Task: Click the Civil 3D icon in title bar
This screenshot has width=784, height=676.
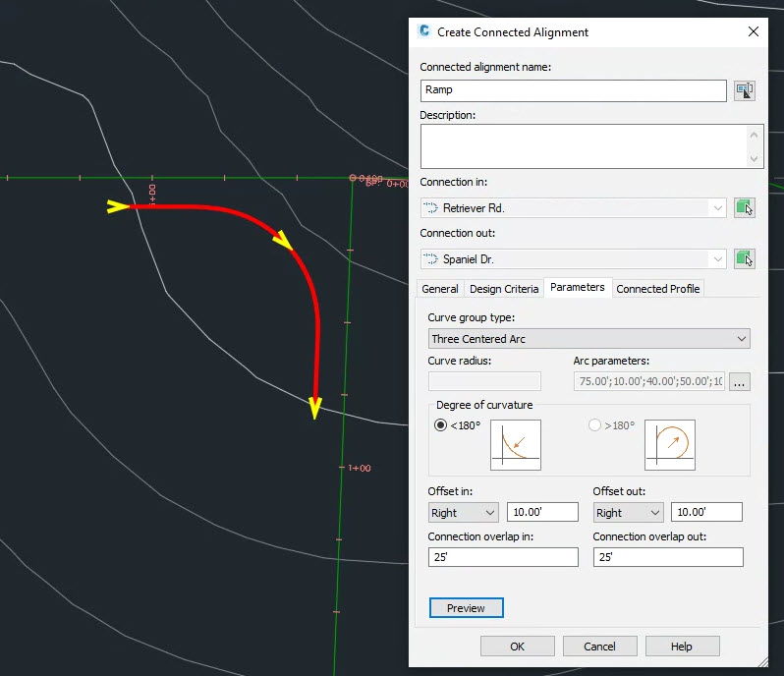Action: pos(424,31)
